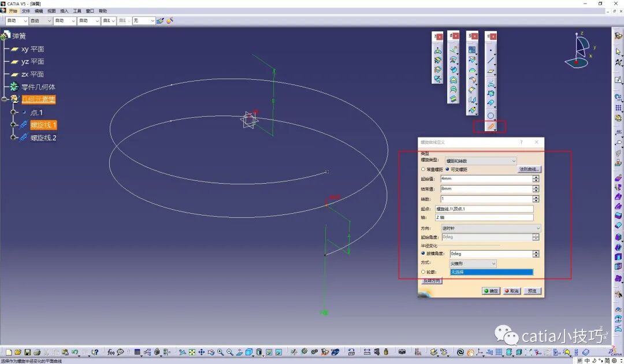
Task: Click the Swap Visible Space icon
Action: tap(278, 352)
